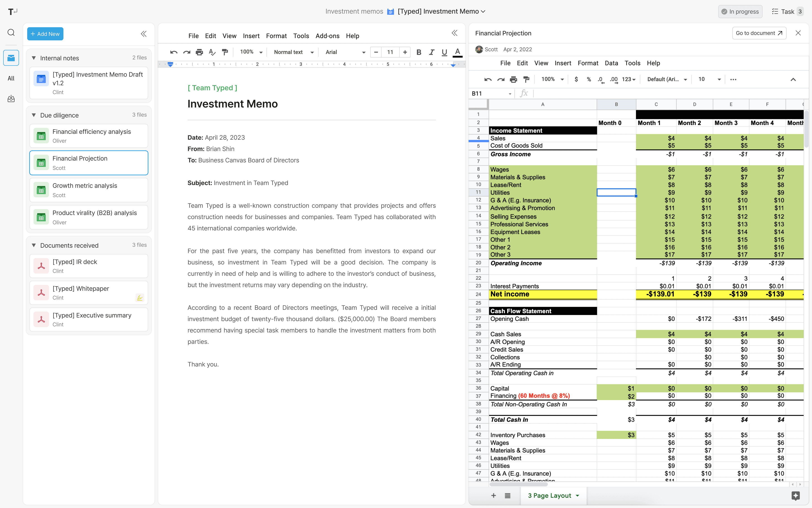Collapse the file list panel with double chevron
Screen dimensions: 812x508
click(x=144, y=34)
